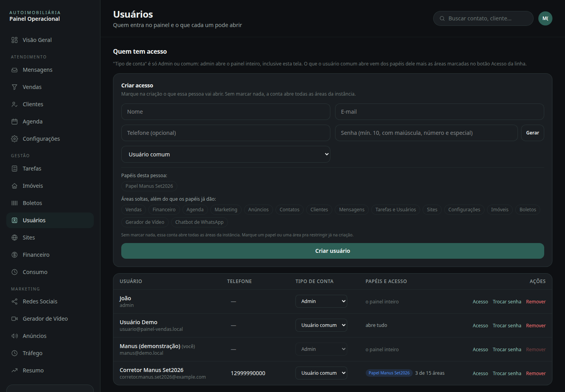Click the Configurações gear icon
565x392 pixels.
point(15,139)
